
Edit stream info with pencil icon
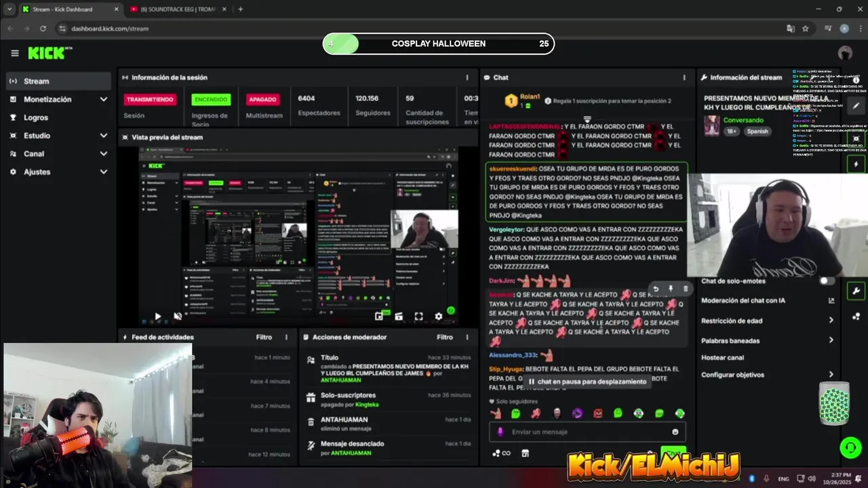click(x=856, y=106)
